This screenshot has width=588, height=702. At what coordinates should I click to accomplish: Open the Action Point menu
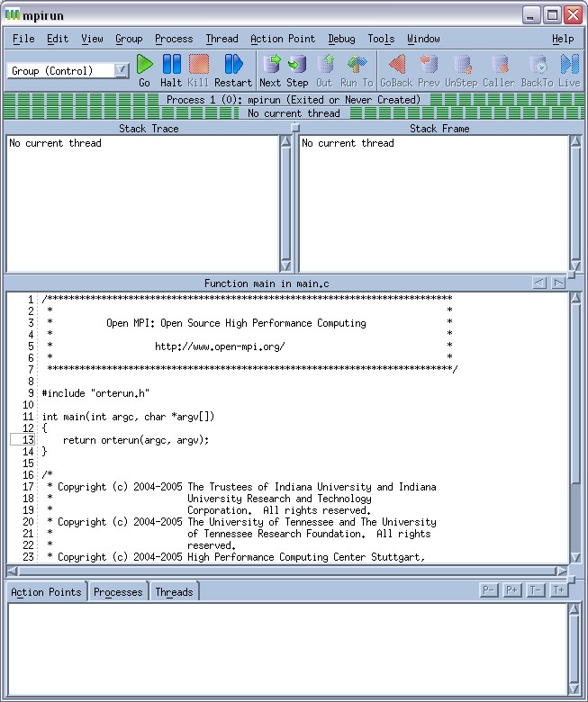tap(283, 39)
